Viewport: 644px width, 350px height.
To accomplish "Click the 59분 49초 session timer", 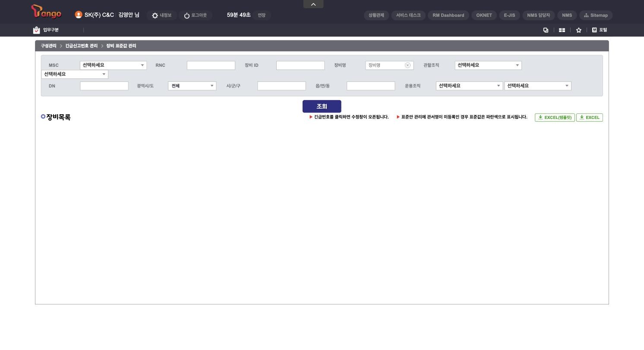I will coord(239,15).
